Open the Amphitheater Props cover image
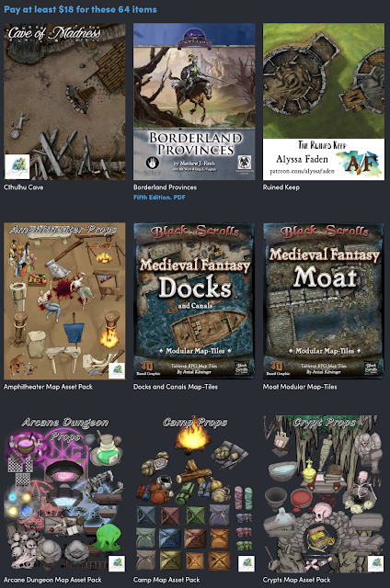 click(x=64, y=301)
